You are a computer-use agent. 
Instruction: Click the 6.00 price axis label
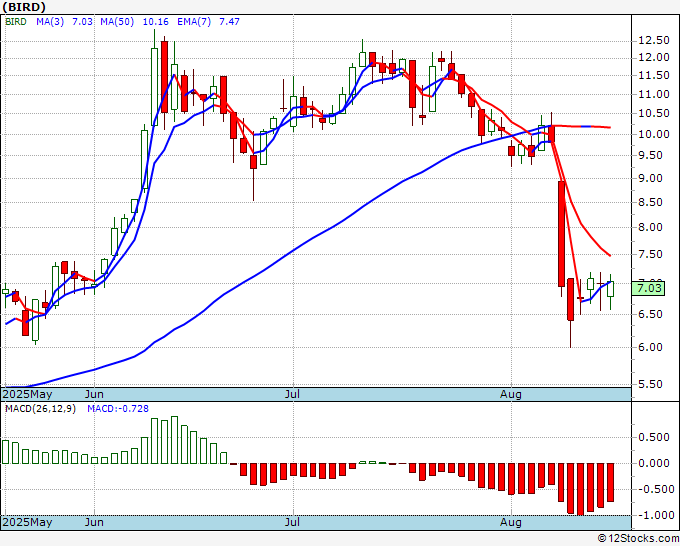pos(650,347)
